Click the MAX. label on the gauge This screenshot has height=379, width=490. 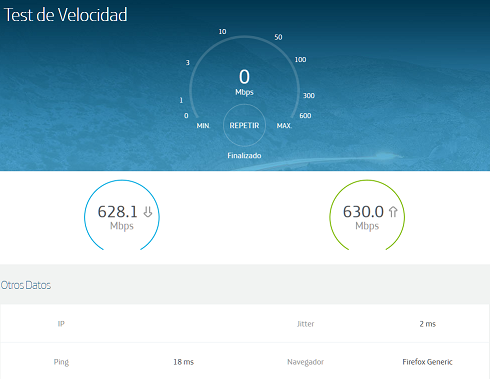[x=284, y=126]
